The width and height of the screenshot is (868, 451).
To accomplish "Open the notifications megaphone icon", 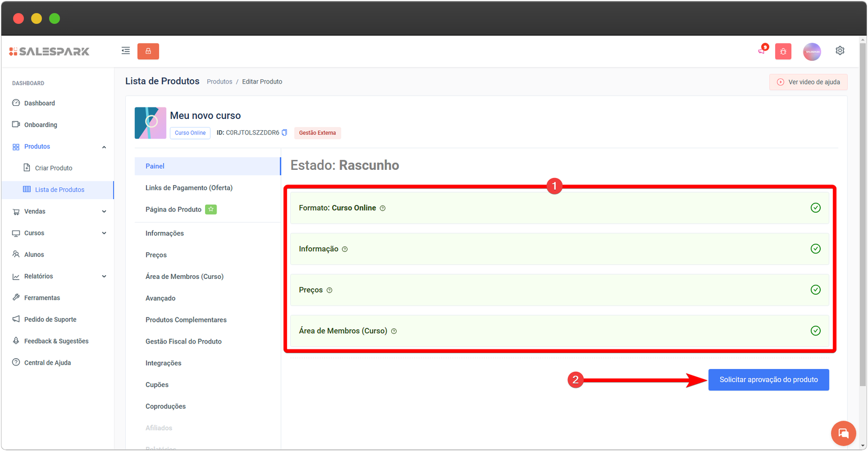I will (762, 51).
